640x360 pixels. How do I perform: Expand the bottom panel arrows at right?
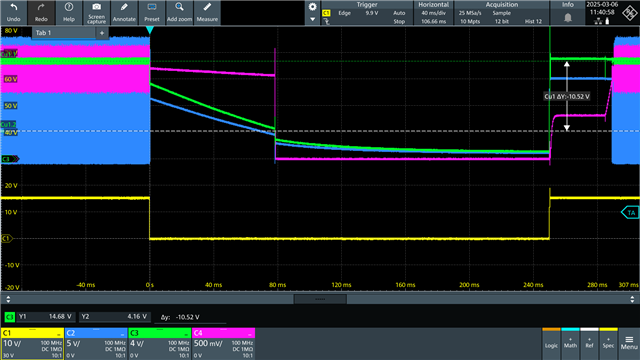632,299
